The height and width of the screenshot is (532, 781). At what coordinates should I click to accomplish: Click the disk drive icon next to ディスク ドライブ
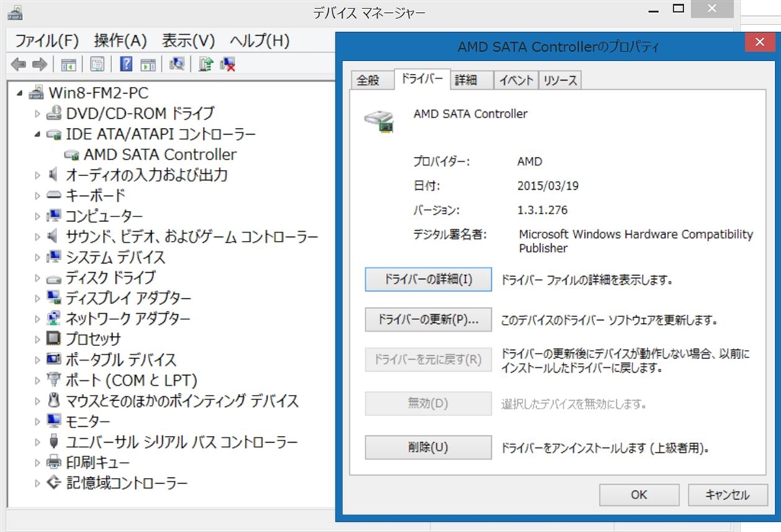coord(54,279)
